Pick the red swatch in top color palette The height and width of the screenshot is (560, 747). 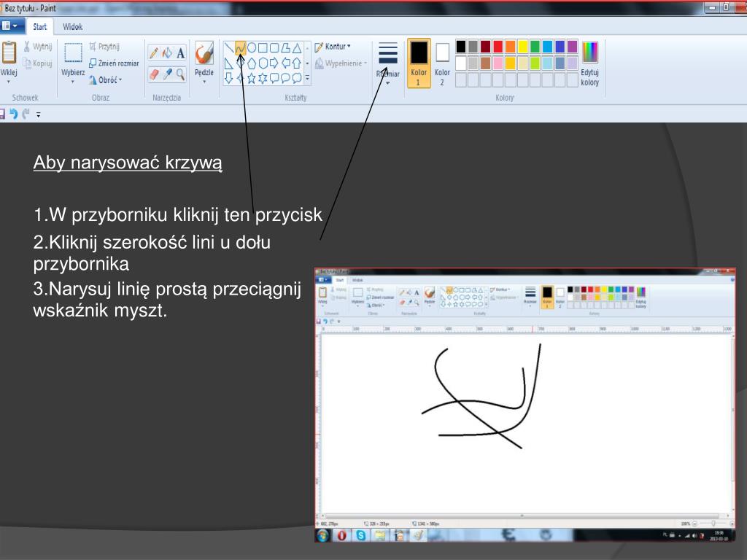tap(498, 46)
